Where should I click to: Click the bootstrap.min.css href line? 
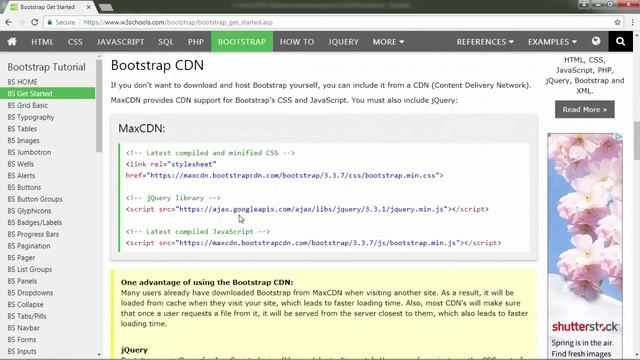click(284, 176)
